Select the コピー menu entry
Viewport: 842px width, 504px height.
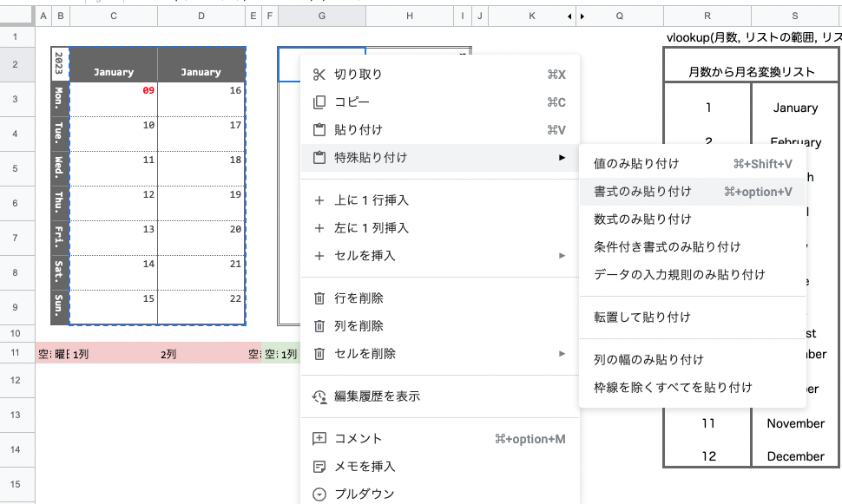point(440,102)
